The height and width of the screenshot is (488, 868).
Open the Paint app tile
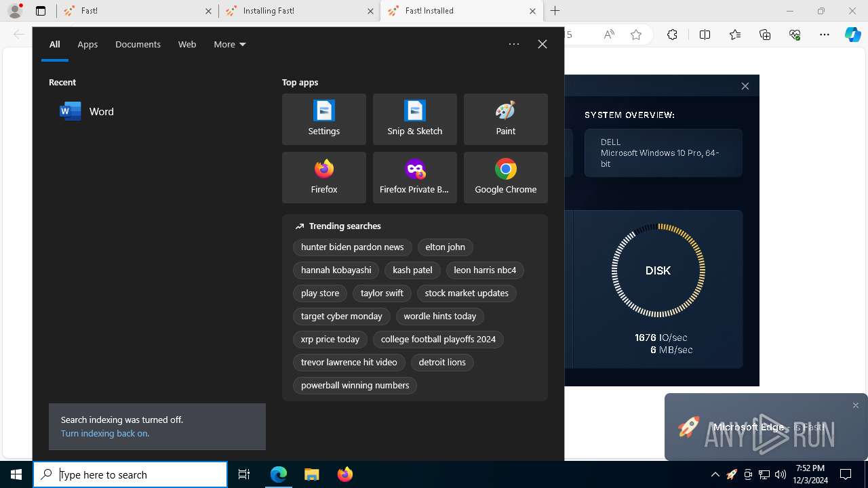coord(506,119)
